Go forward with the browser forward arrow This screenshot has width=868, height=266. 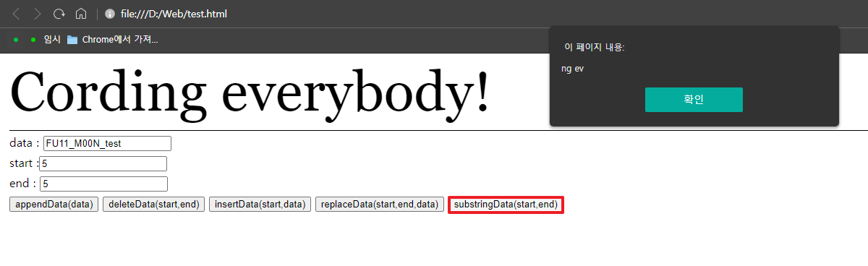coord(38,14)
